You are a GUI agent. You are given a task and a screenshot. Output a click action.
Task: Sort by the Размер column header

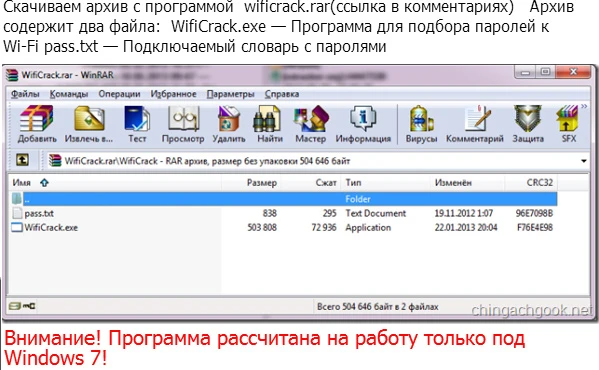[x=251, y=183]
